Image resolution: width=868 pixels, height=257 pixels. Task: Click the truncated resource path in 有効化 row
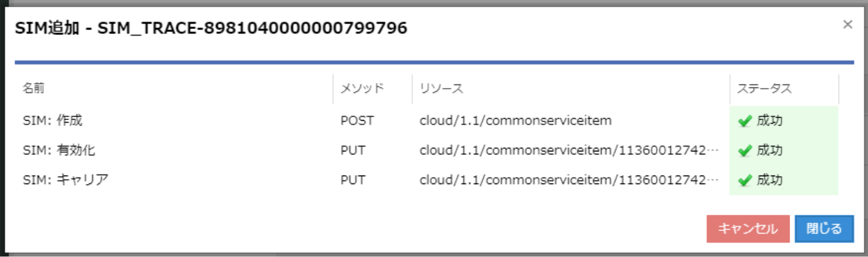tap(569, 150)
